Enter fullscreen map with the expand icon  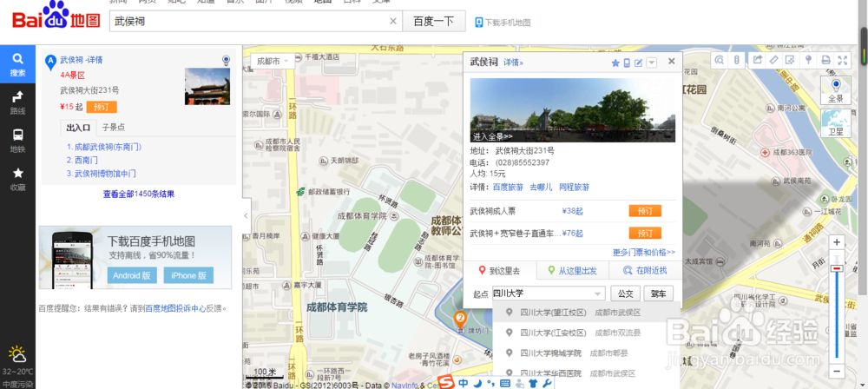pyautogui.click(x=843, y=60)
